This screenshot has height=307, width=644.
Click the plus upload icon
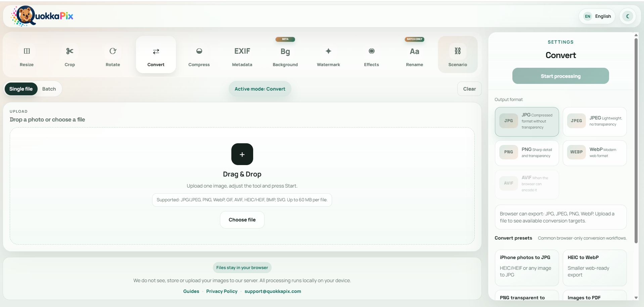pyautogui.click(x=242, y=154)
